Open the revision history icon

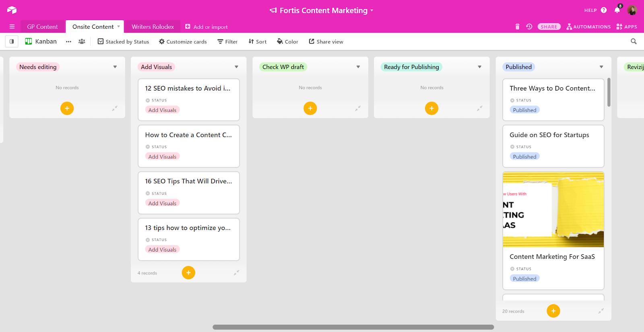[x=529, y=27]
